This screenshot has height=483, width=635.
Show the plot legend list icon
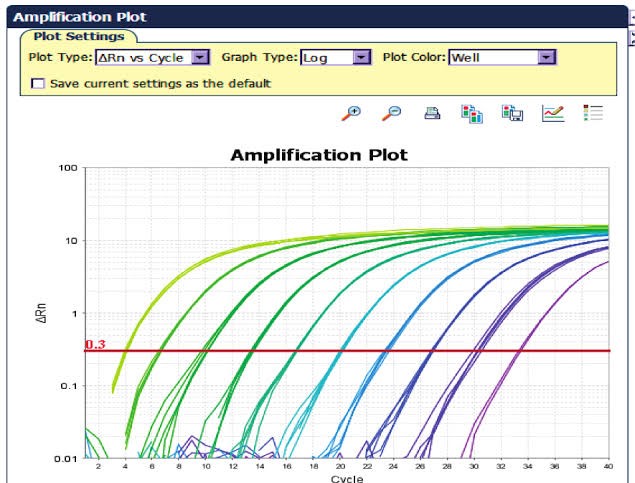point(593,113)
